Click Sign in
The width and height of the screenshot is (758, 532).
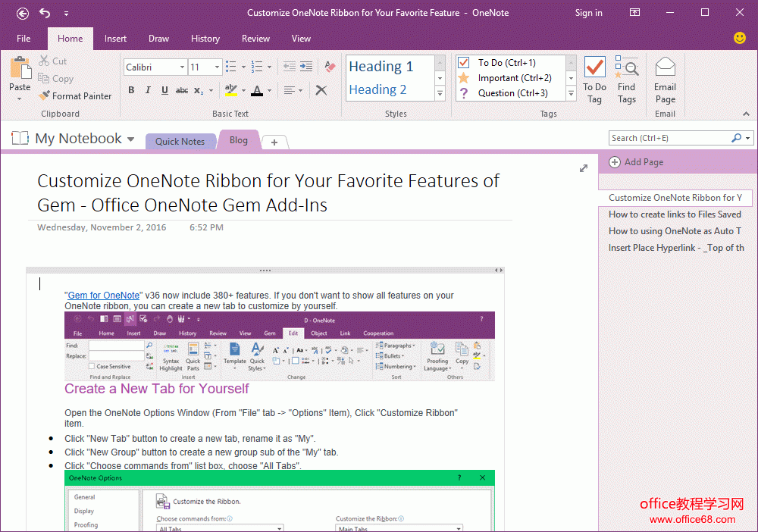[x=588, y=13]
